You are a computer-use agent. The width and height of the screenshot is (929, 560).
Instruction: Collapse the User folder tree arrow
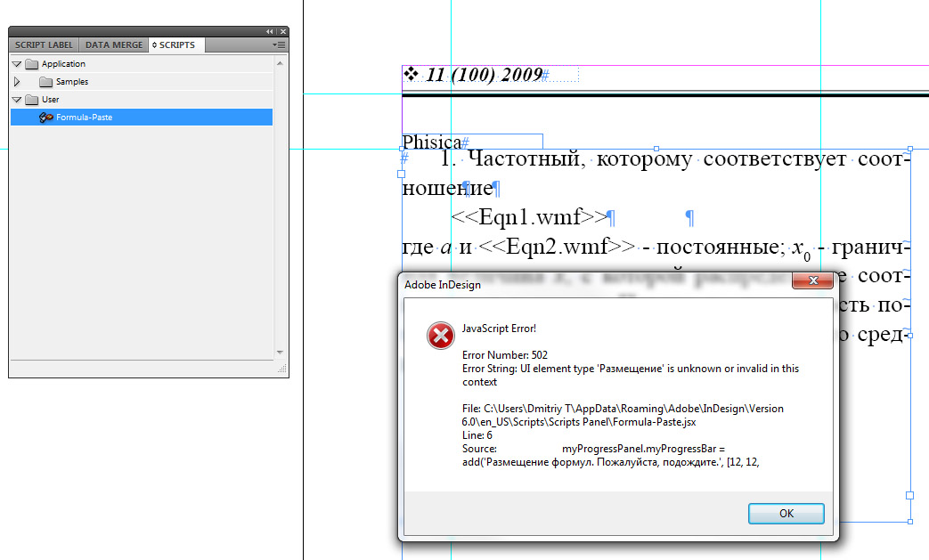17,100
